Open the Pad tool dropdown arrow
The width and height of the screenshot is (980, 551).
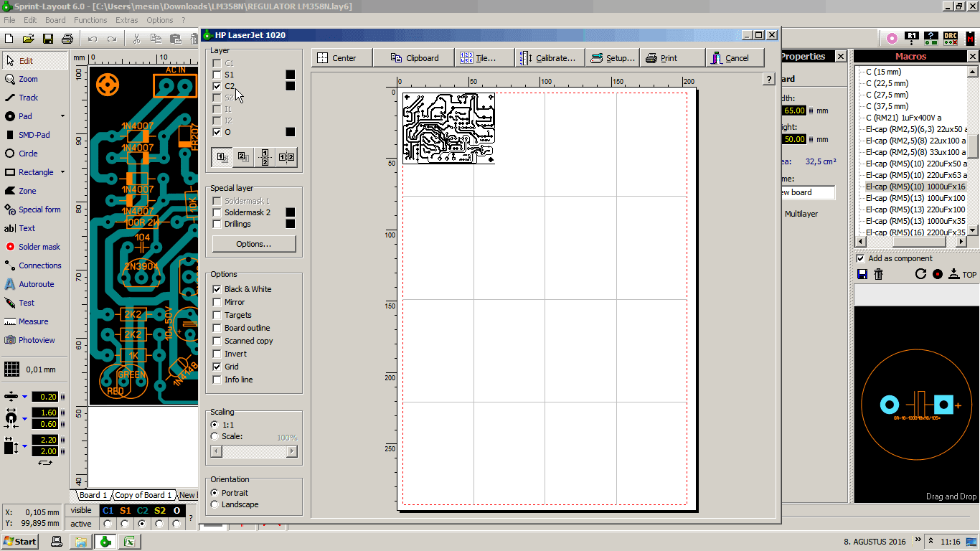click(62, 116)
